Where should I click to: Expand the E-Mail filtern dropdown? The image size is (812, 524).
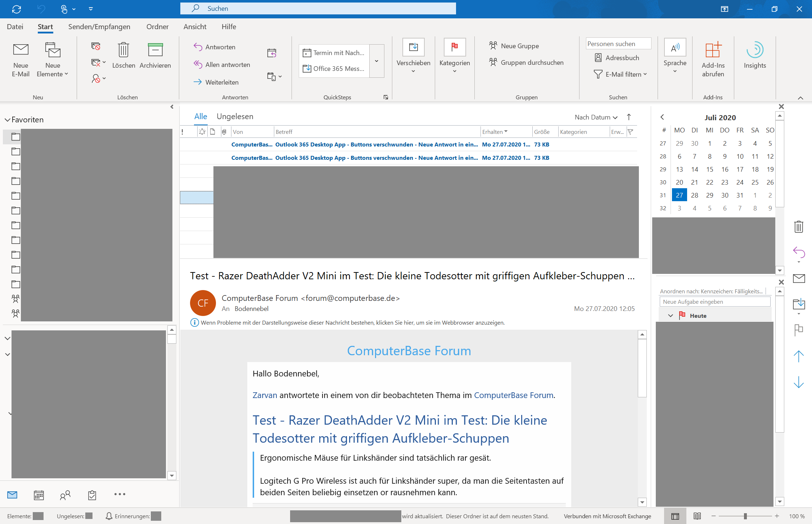(x=621, y=74)
